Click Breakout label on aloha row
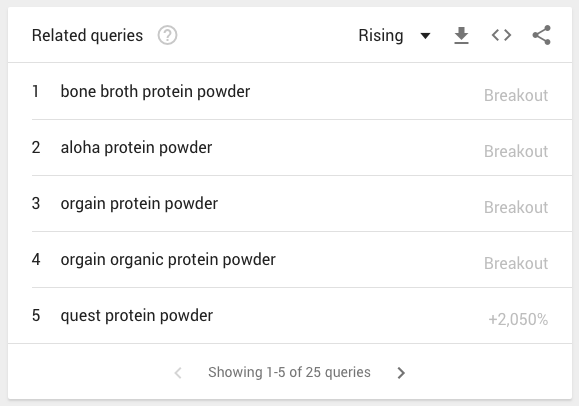579x406 pixels. [x=516, y=151]
